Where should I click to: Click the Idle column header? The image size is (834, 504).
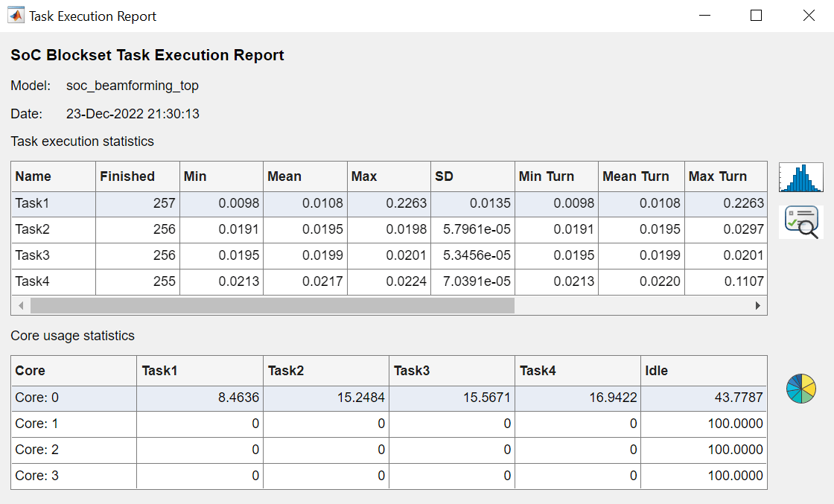pyautogui.click(x=703, y=371)
